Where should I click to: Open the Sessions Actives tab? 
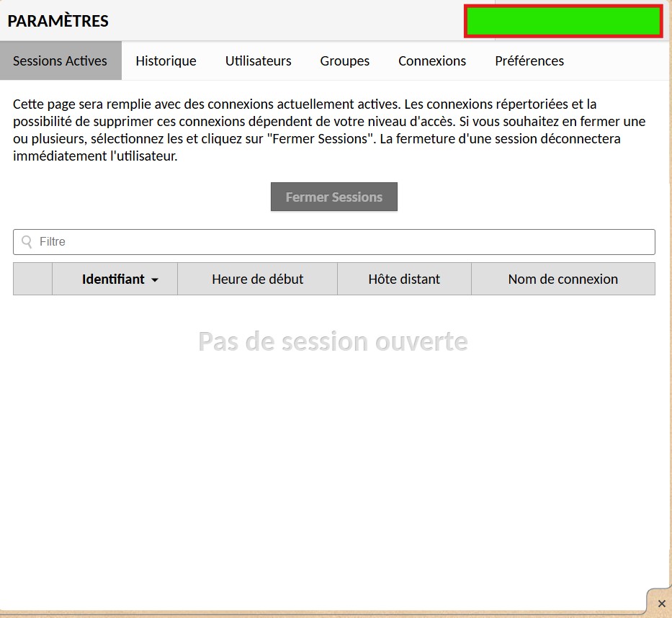(x=61, y=61)
